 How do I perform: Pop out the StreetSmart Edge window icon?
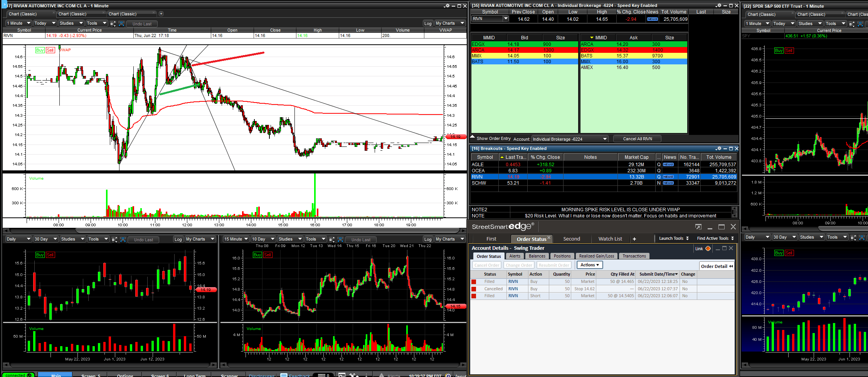click(698, 227)
